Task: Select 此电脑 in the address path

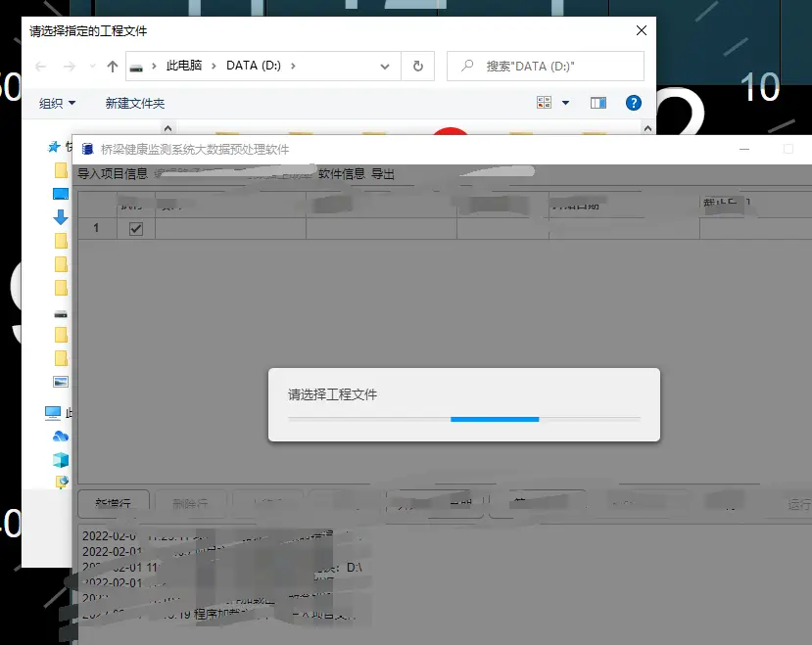Action: click(x=184, y=66)
